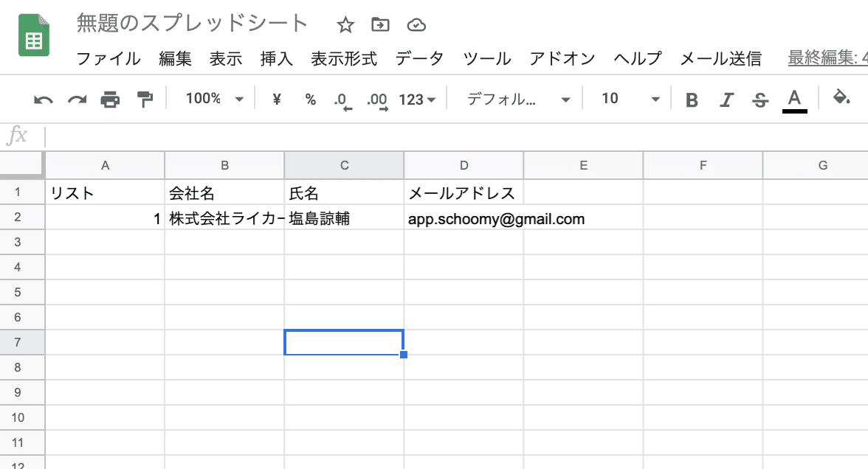The image size is (868, 469).
Task: Decrease decimal places
Action: [342, 98]
